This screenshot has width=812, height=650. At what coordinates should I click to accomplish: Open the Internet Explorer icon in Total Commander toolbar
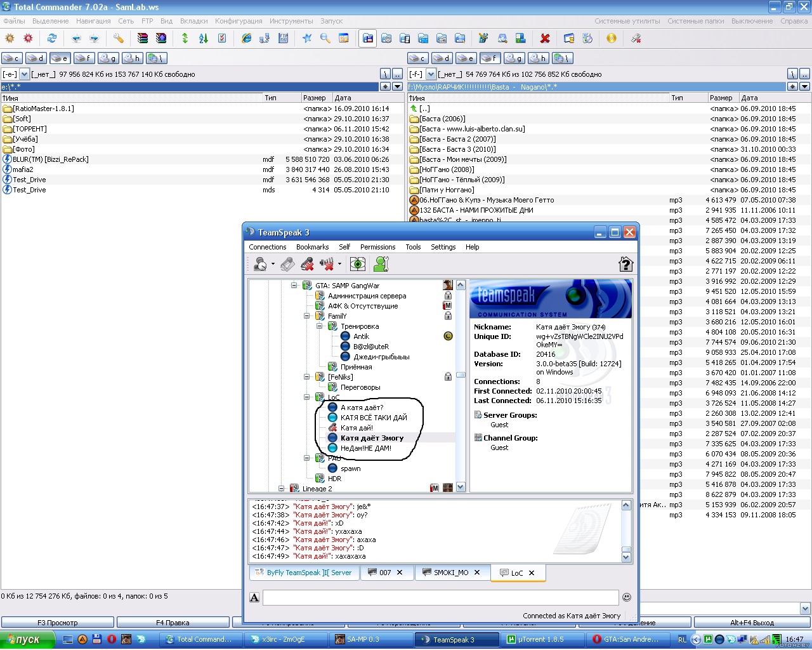coord(246,39)
